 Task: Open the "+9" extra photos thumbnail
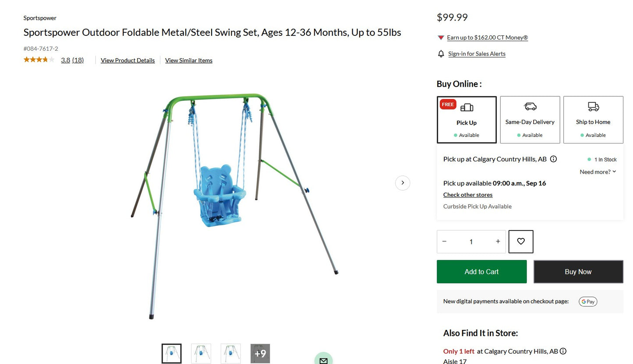[x=260, y=353]
